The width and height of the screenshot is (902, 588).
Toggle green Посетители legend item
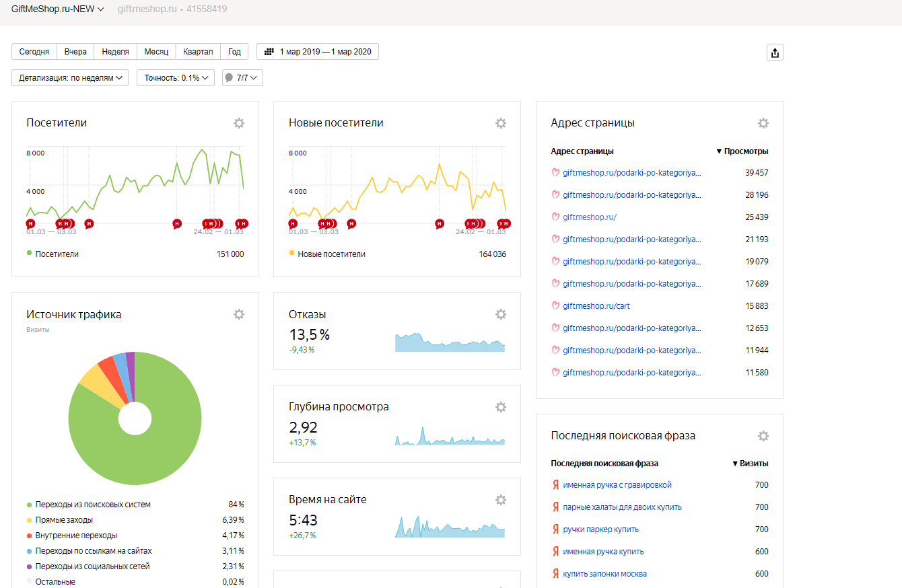[53, 254]
